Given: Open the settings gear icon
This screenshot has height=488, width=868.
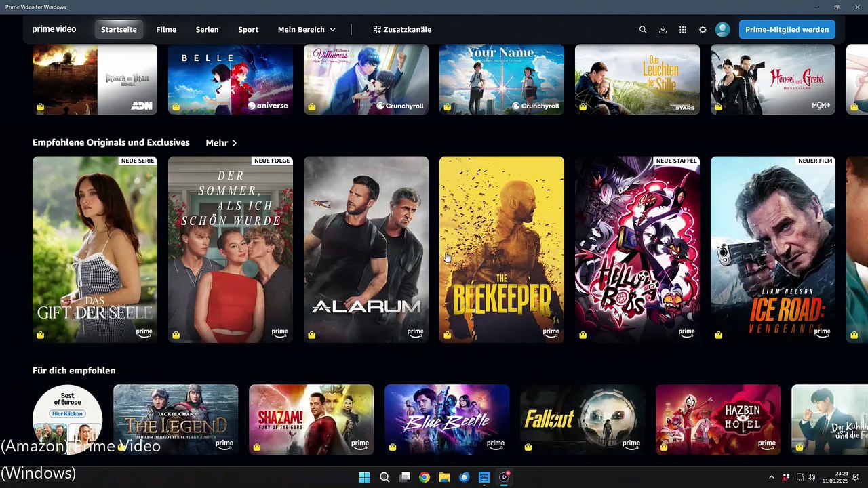Looking at the screenshot, I should click(703, 30).
